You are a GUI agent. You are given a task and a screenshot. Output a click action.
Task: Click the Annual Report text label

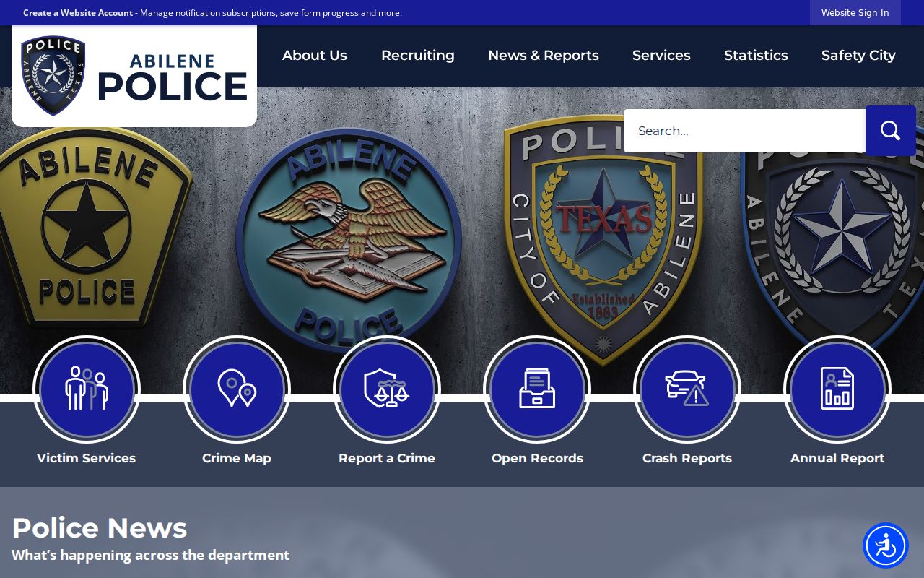(837, 458)
